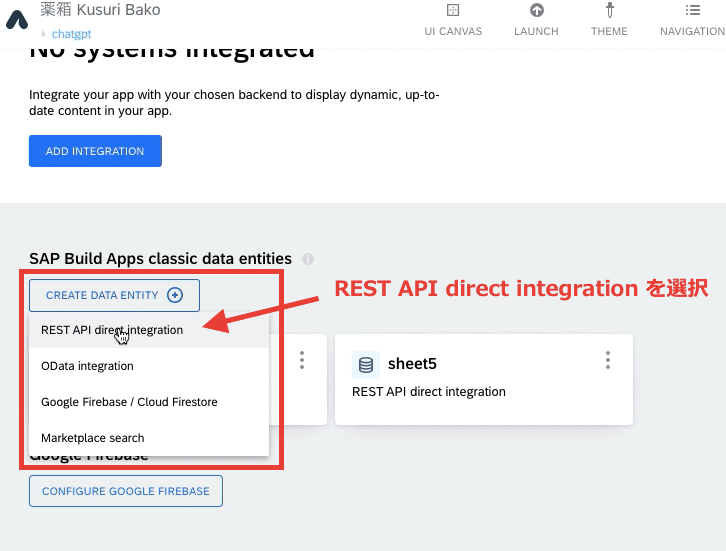Open the chatgpt project link
726x551 pixels.
(71, 34)
